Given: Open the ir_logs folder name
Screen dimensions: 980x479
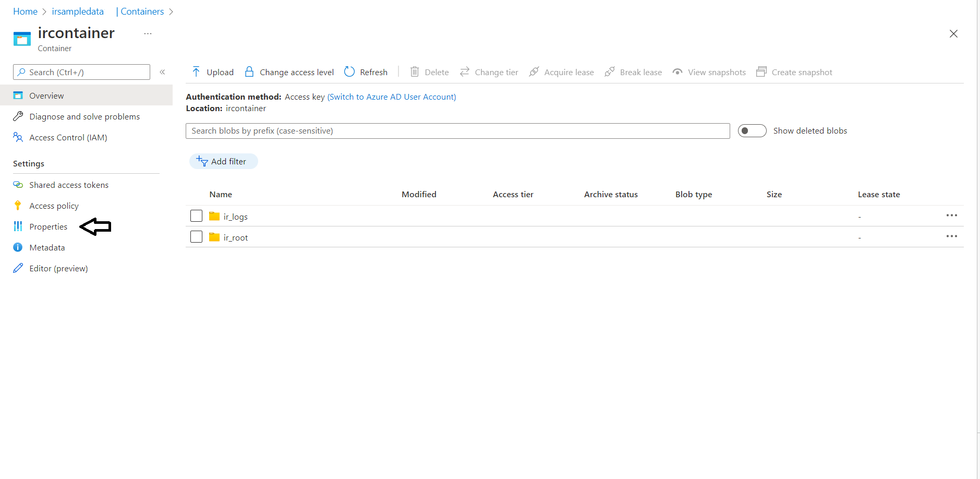Looking at the screenshot, I should coord(235,217).
